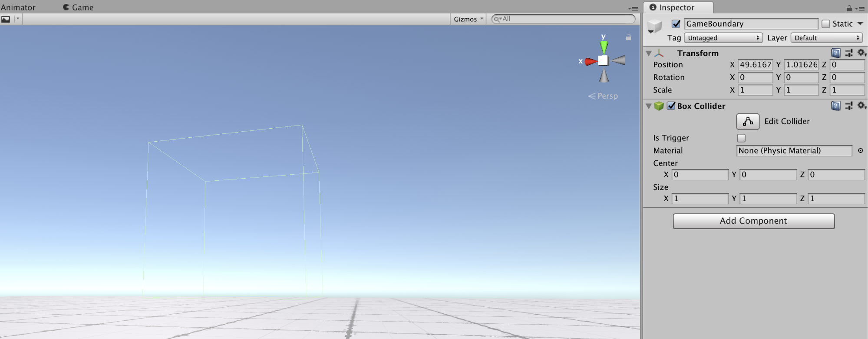Viewport: 868px width, 339px height.
Task: Enable the Is Trigger checkbox
Action: click(x=741, y=138)
